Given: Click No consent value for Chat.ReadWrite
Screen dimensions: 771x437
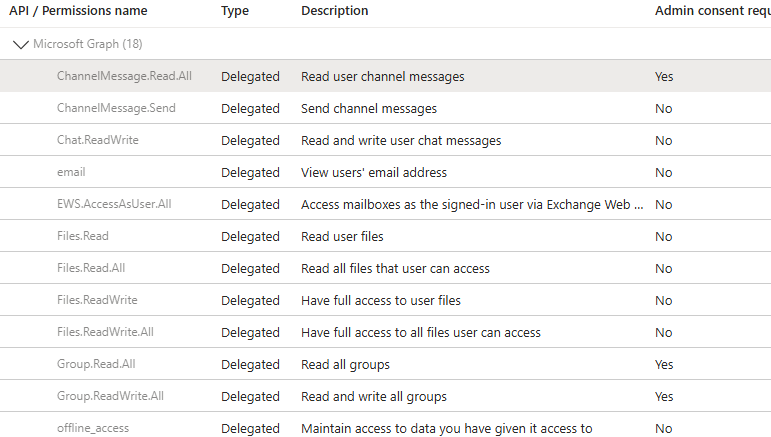Looking at the screenshot, I should (663, 141).
